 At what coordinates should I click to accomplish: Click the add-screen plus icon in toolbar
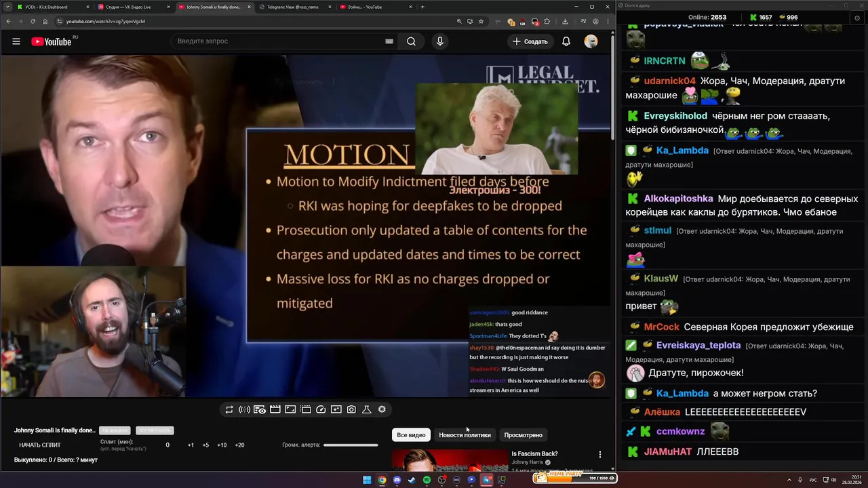click(336, 409)
